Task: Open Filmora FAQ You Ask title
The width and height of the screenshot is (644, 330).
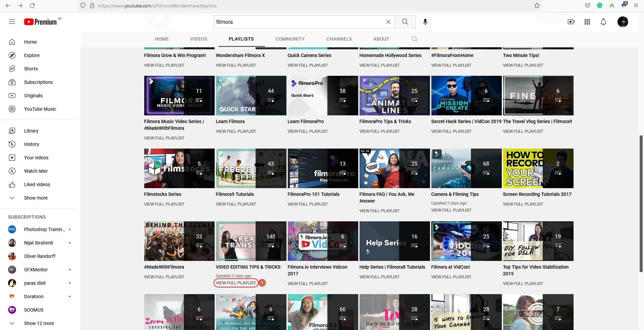Action: point(387,198)
